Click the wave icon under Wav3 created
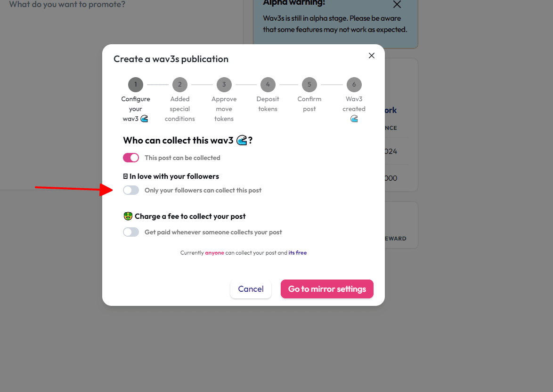Screen dimensions: 553x392 pos(354,119)
